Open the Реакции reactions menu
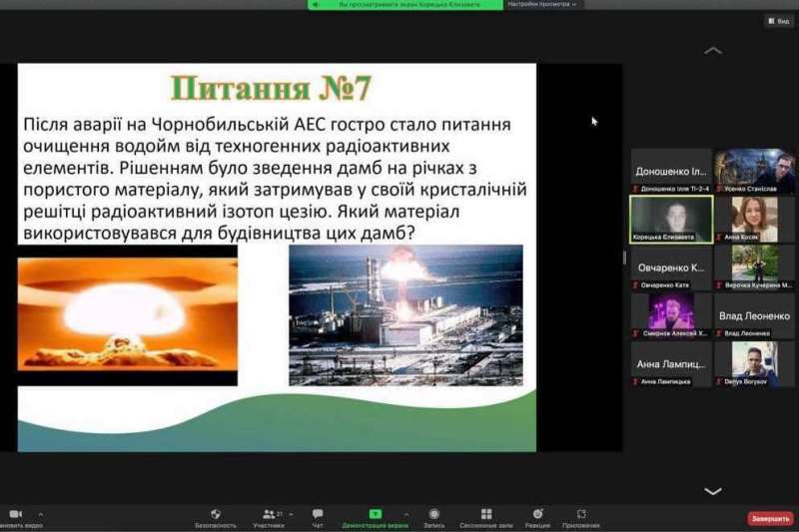Viewport: 799px width, 532px height. [x=537, y=516]
